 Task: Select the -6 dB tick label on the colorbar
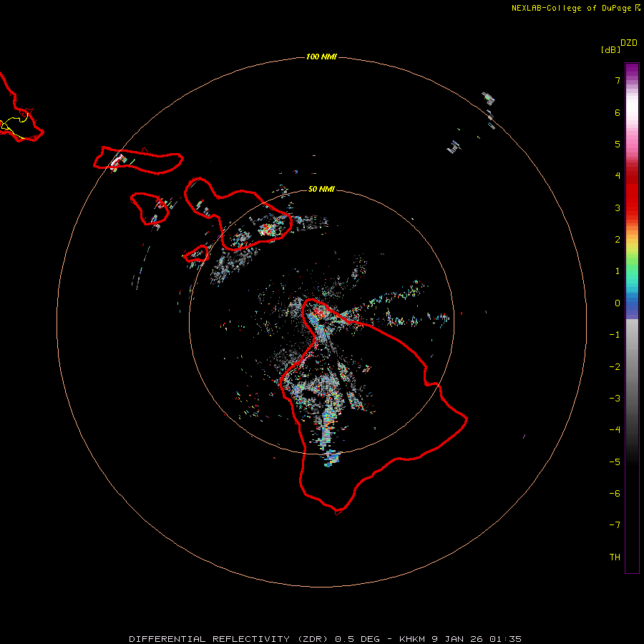coord(615,494)
